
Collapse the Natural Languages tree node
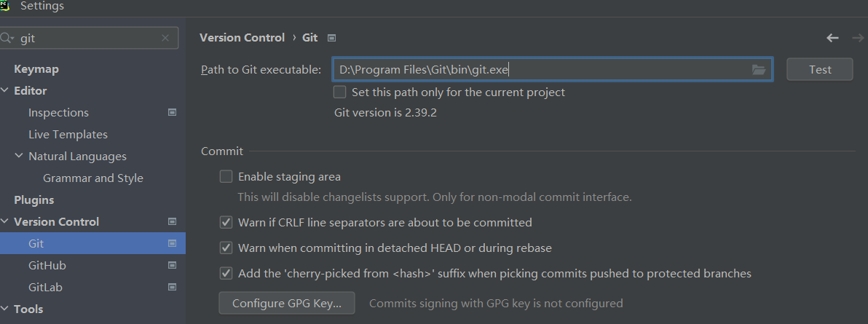(19, 157)
